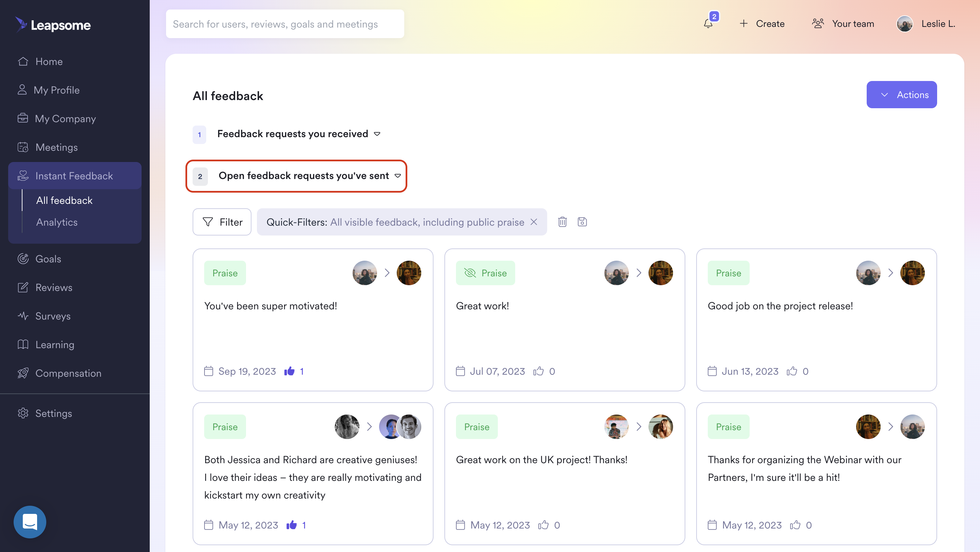The image size is (980, 552).
Task: Select the All feedback sub-item
Action: coord(64,200)
